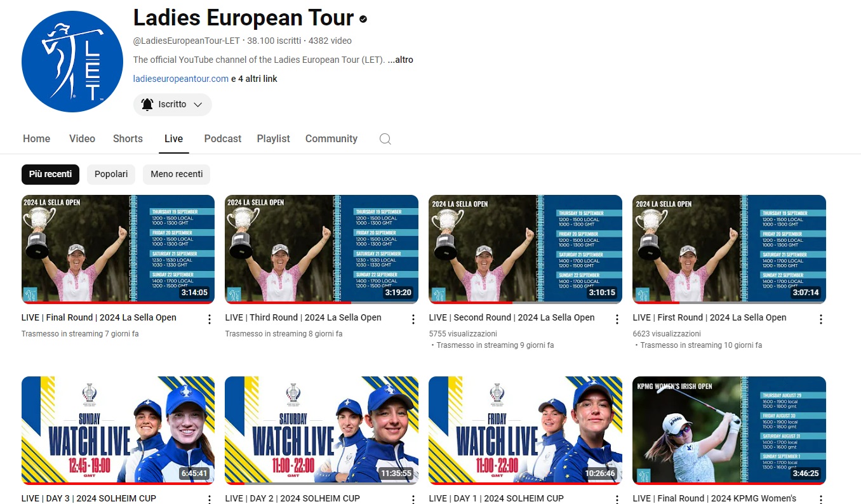Screen dimensions: 861x504
Task: Switch to the Playlist tab
Action: coord(273,139)
